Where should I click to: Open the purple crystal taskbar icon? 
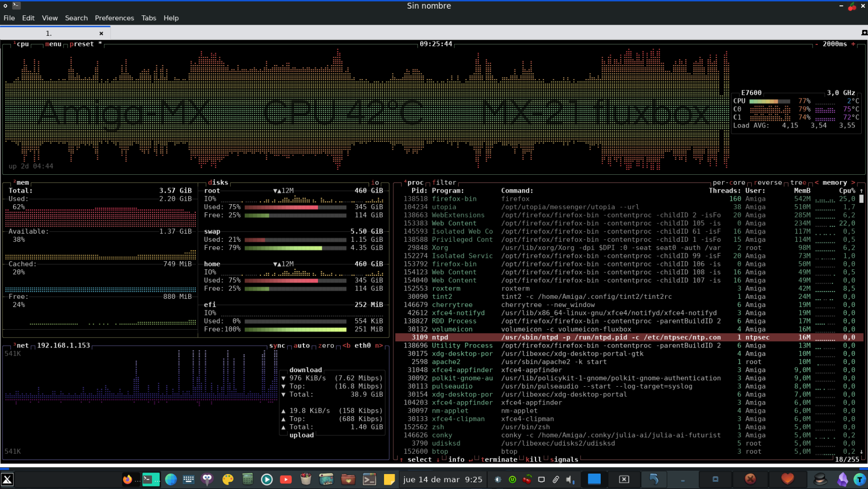843,479
